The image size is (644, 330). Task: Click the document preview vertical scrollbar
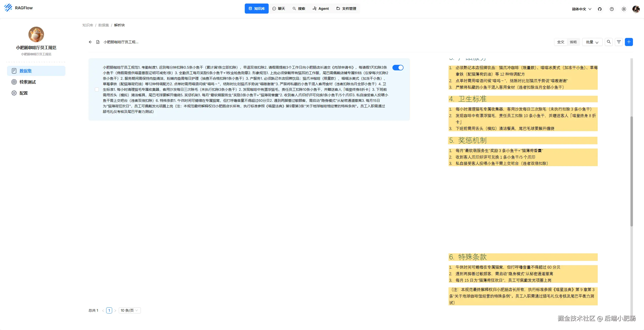coord(631,171)
